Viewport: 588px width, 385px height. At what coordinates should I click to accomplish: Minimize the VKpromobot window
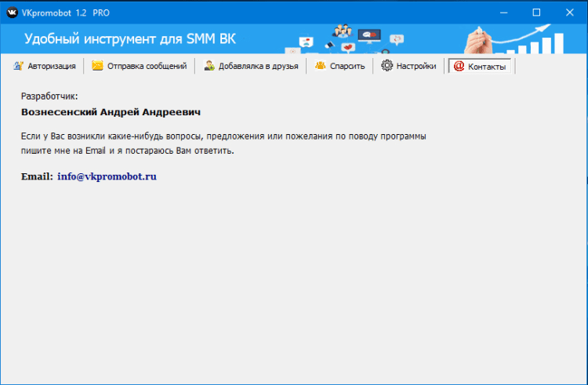[x=503, y=13]
